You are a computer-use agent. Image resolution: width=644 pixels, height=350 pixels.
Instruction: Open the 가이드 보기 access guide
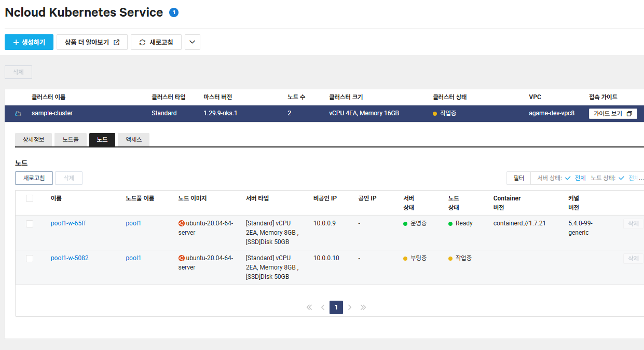[x=613, y=114]
